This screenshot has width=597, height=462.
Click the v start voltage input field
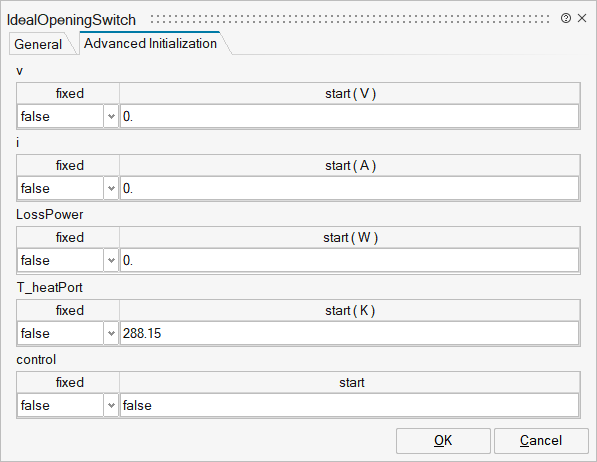tap(350, 116)
